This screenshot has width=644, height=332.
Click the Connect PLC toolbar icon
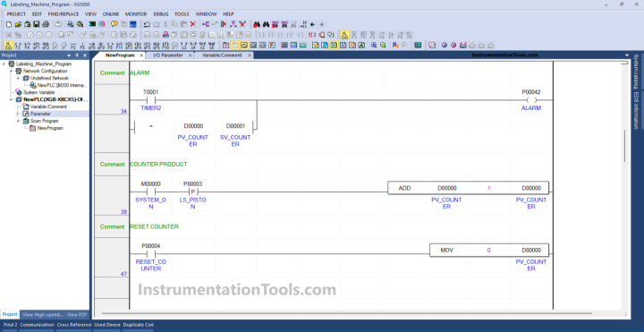click(71, 24)
